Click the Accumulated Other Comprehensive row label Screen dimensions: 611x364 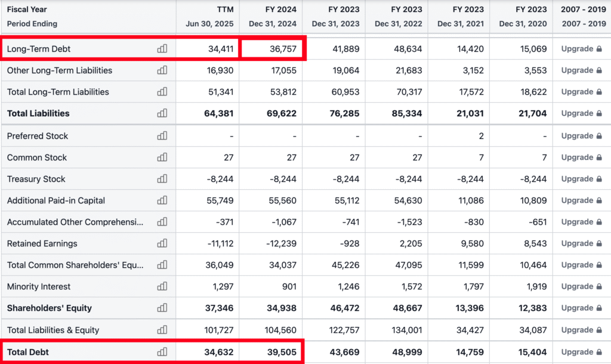tap(75, 222)
